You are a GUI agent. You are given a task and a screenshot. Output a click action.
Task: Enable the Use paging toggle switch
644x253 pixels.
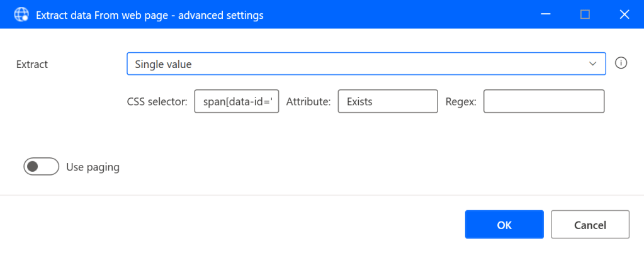(x=40, y=167)
